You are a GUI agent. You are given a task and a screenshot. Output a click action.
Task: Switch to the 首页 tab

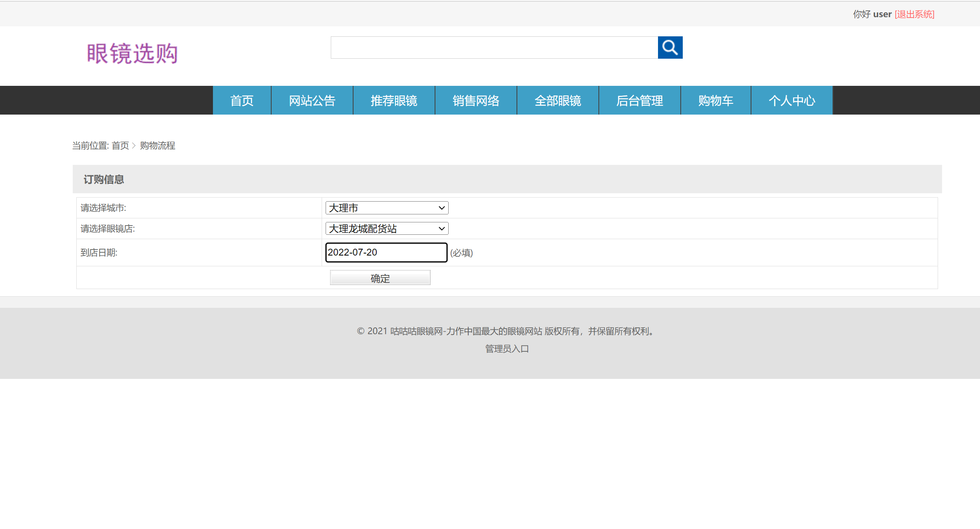[x=242, y=100]
